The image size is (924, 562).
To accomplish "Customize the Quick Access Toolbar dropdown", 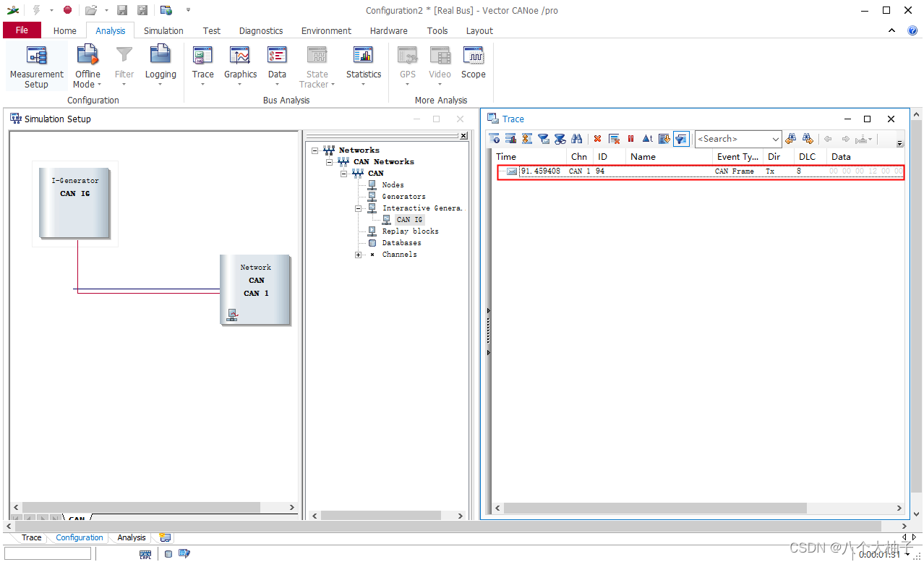I will (x=188, y=10).
